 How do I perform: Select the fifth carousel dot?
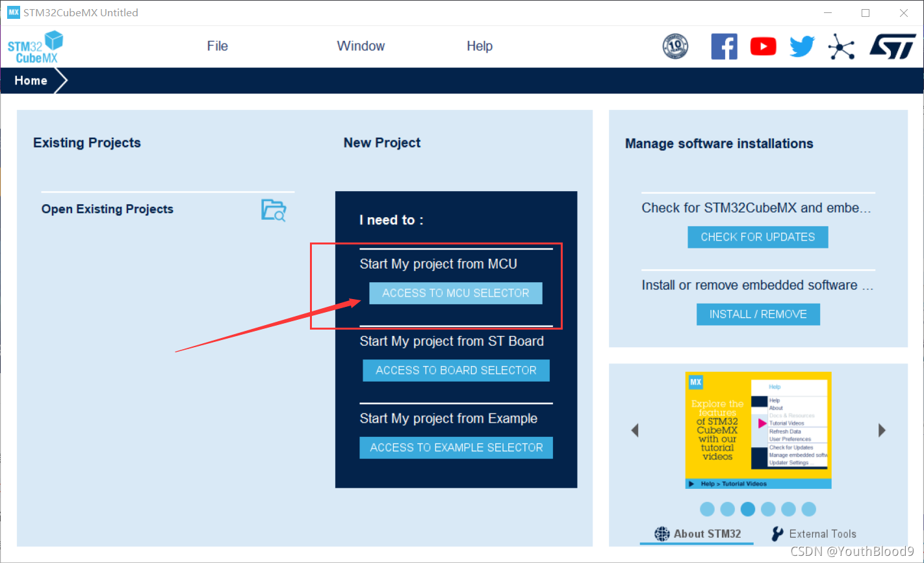point(788,509)
